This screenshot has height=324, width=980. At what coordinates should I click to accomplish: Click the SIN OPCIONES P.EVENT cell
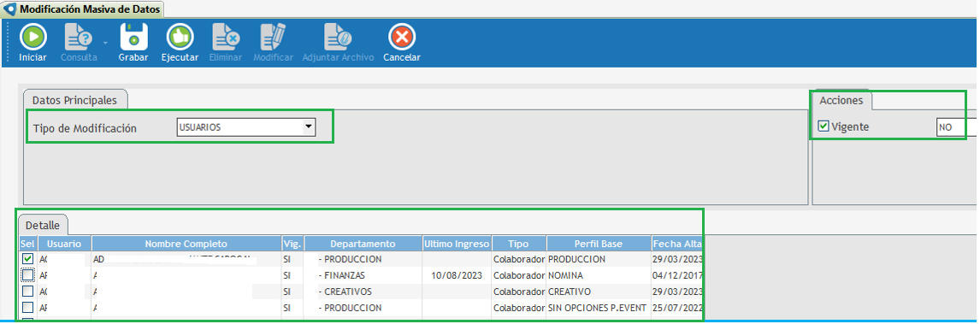coord(599,308)
